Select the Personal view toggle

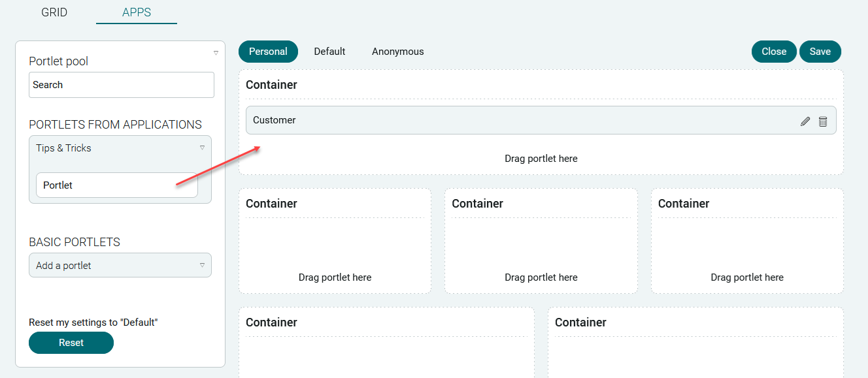pyautogui.click(x=268, y=52)
